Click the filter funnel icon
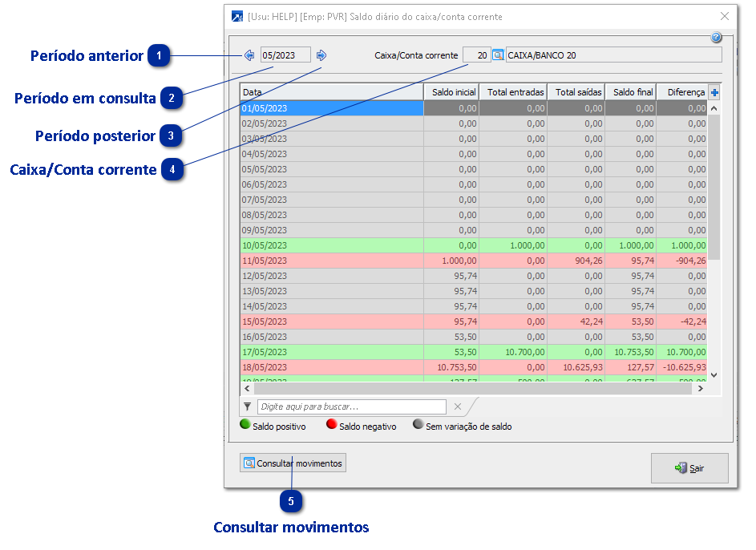This screenshot has width=756, height=550. [248, 406]
